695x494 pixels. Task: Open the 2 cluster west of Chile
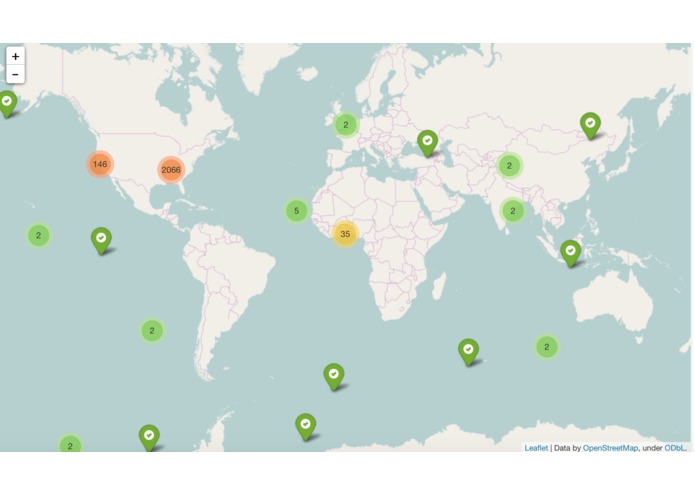point(152,331)
